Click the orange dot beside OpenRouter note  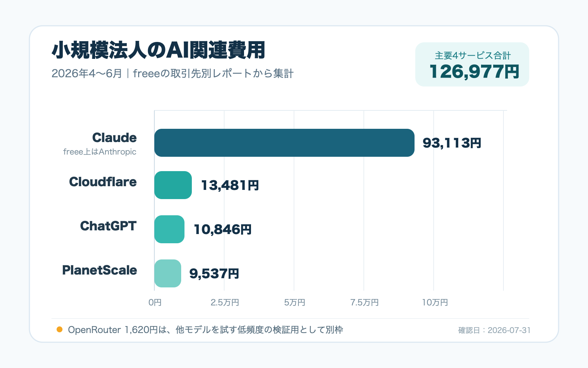click(60, 329)
